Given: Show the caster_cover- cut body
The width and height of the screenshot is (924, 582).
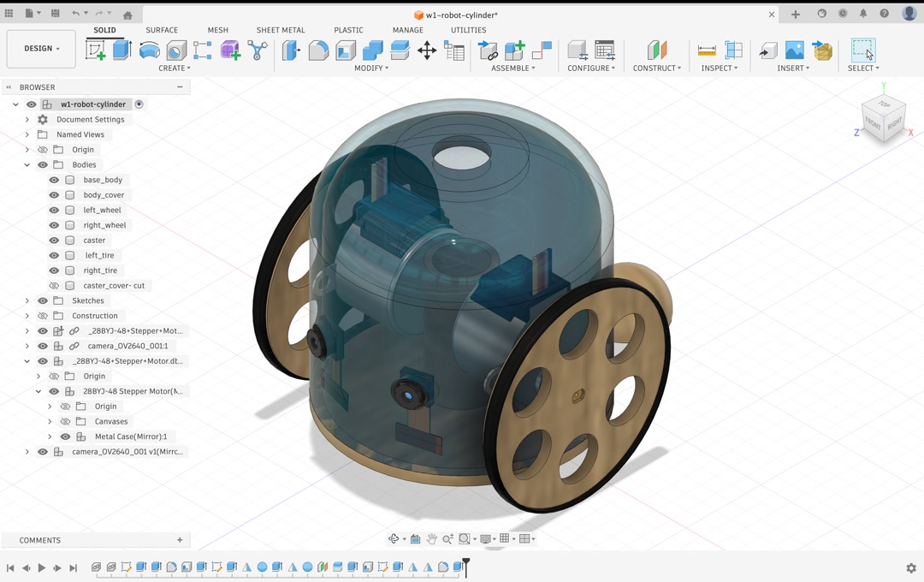Looking at the screenshot, I should tap(54, 285).
